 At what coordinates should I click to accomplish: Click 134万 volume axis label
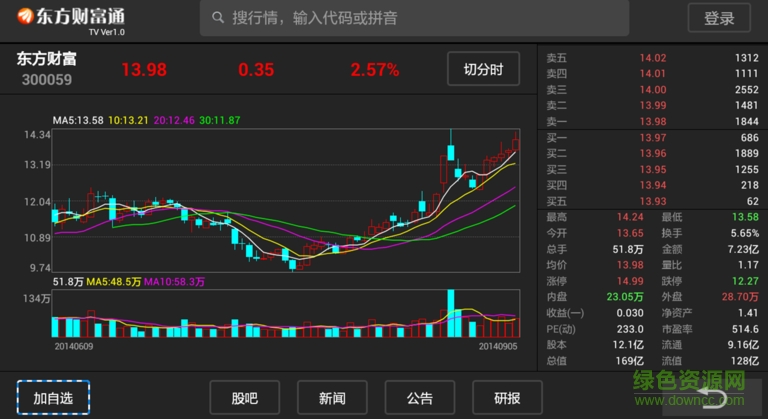pos(36,298)
